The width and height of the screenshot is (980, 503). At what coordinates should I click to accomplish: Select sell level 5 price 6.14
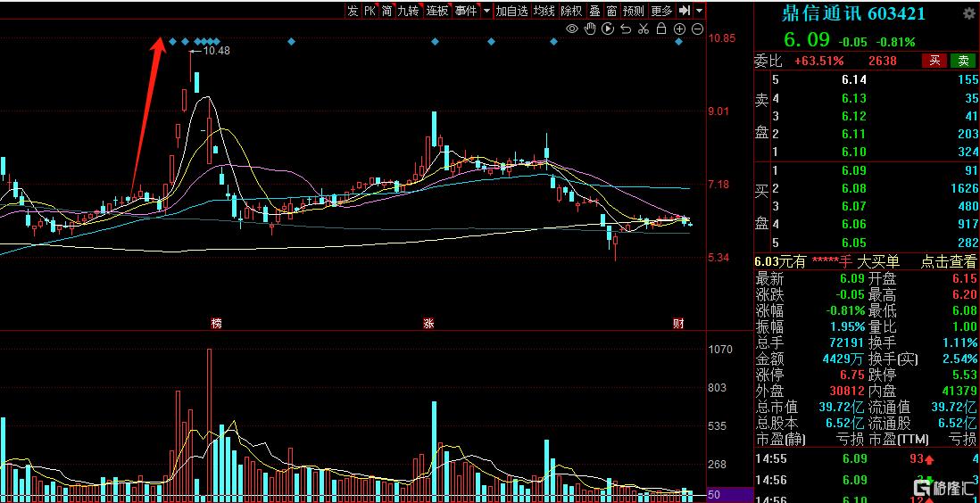pyautogui.click(x=854, y=80)
